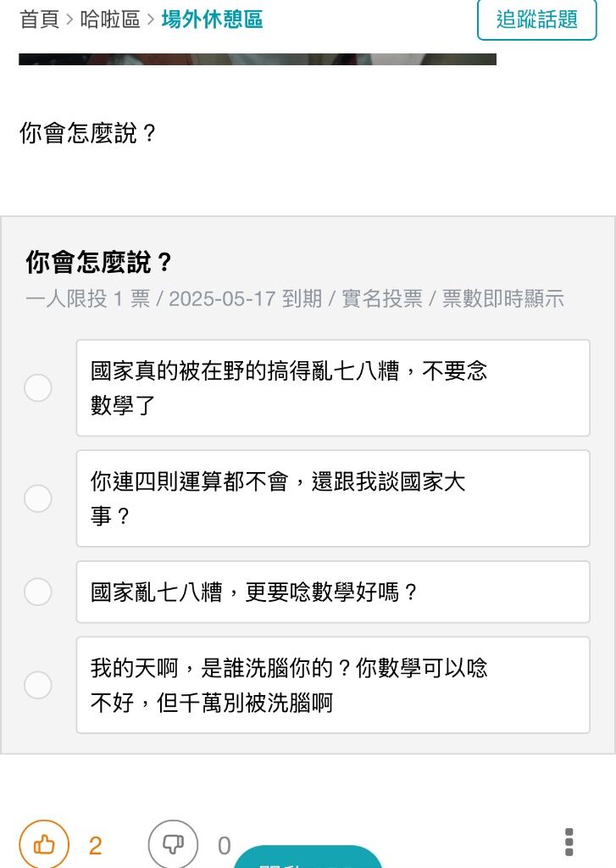Select radio for 不要念數學了 option
This screenshot has height=868, width=616.
pyautogui.click(x=38, y=387)
